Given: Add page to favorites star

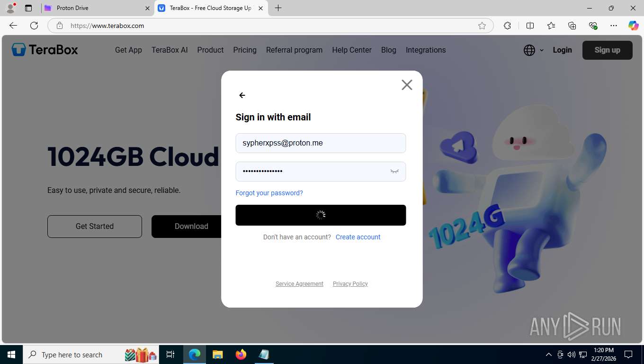Looking at the screenshot, I should (482, 26).
